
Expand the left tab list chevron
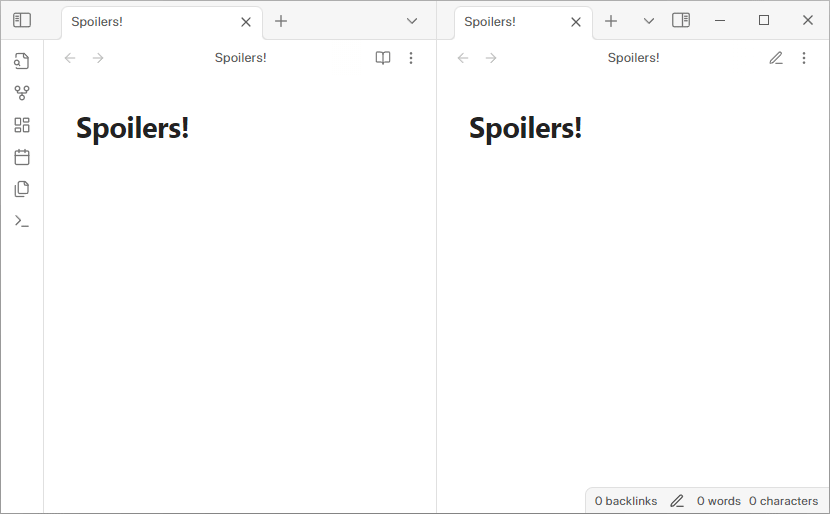[x=412, y=21]
